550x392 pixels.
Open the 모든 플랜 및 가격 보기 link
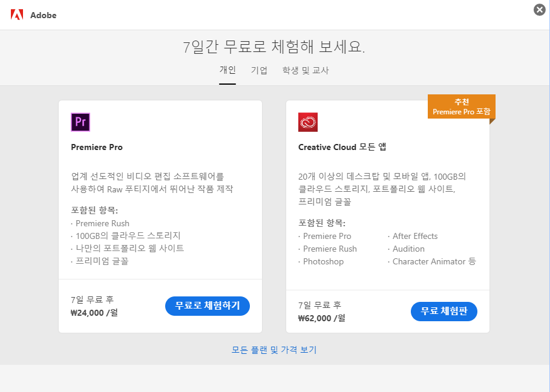pos(274,350)
